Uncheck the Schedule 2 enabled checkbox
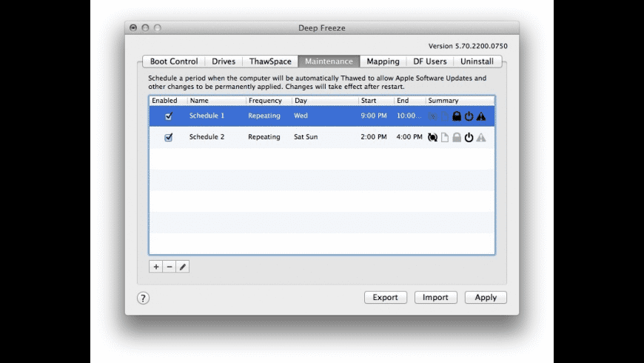The width and height of the screenshot is (644, 363). pos(168,137)
